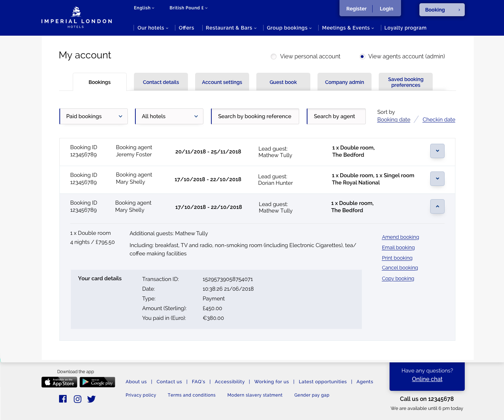
Task: Open the Company admin tab
Action: pyautogui.click(x=345, y=82)
